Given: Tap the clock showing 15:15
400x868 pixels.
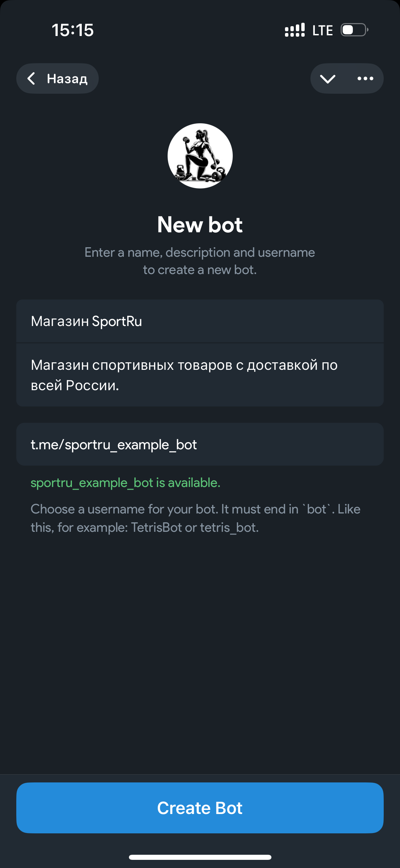Looking at the screenshot, I should click(x=72, y=30).
